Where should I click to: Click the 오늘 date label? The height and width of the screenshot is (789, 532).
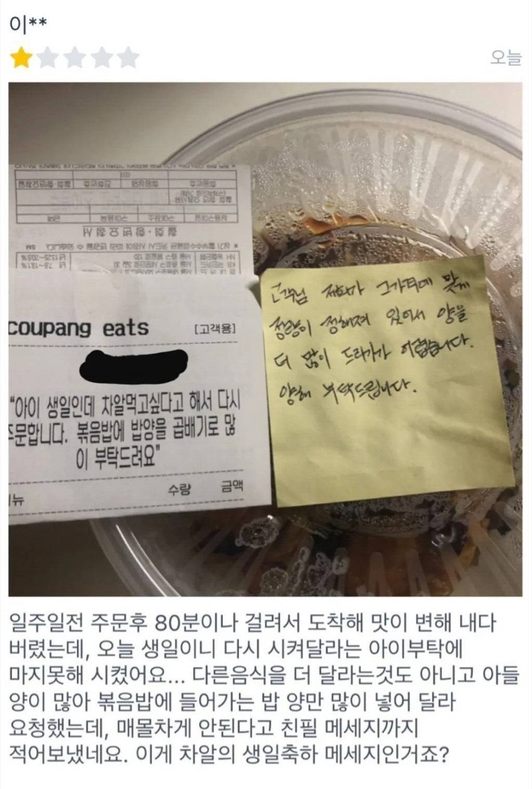(506, 58)
